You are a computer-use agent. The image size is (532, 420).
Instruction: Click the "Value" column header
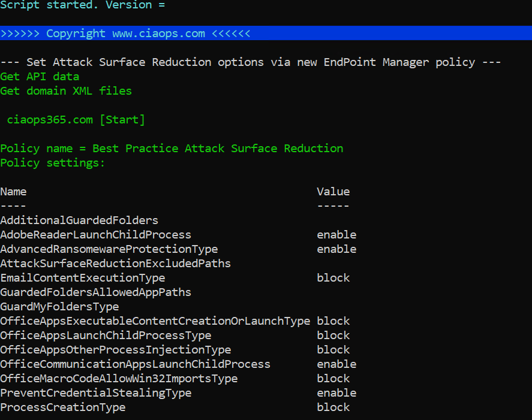coord(333,192)
